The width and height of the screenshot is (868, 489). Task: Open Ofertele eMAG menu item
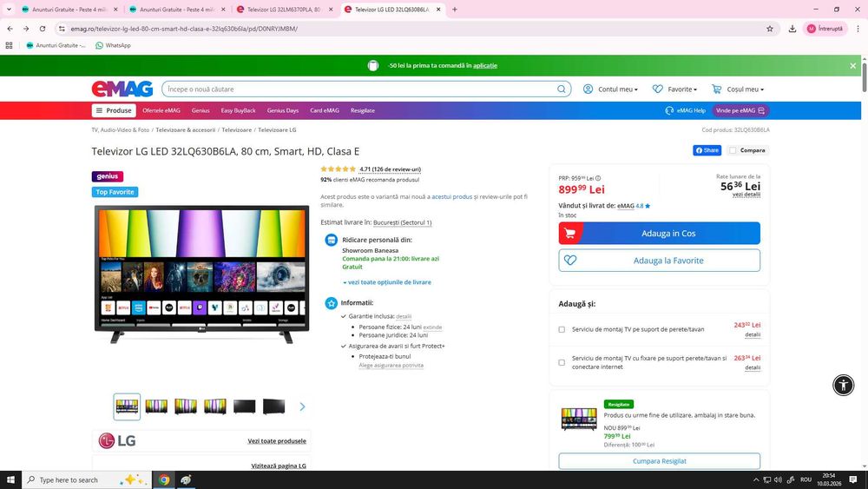pos(161,111)
